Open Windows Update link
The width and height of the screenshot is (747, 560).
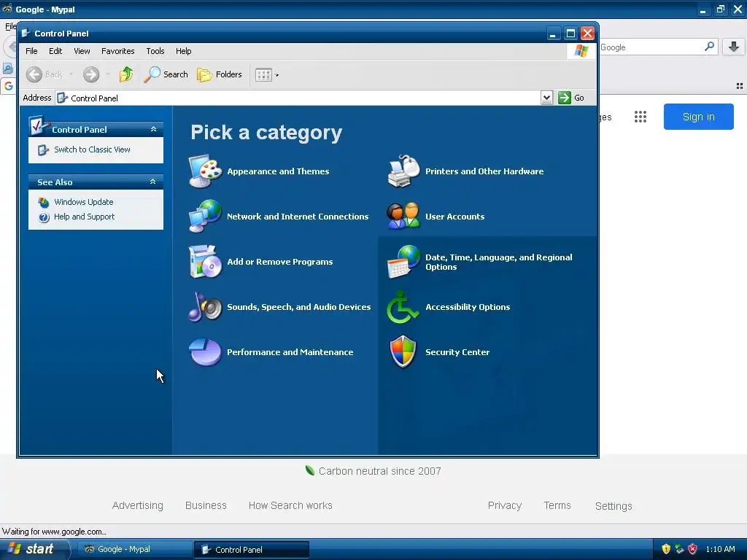pos(83,202)
